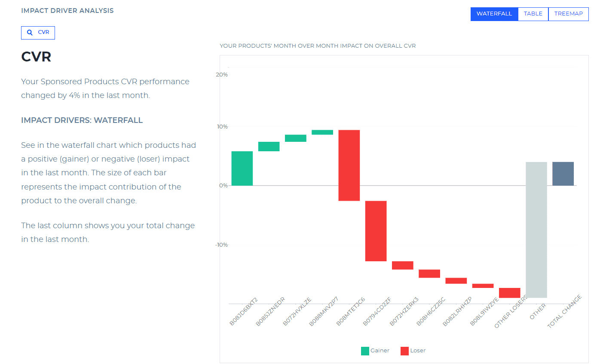Click the green B08JD6BXT2 gainer bar
Image resolution: width=600 pixels, height=364 pixels.
[242, 168]
